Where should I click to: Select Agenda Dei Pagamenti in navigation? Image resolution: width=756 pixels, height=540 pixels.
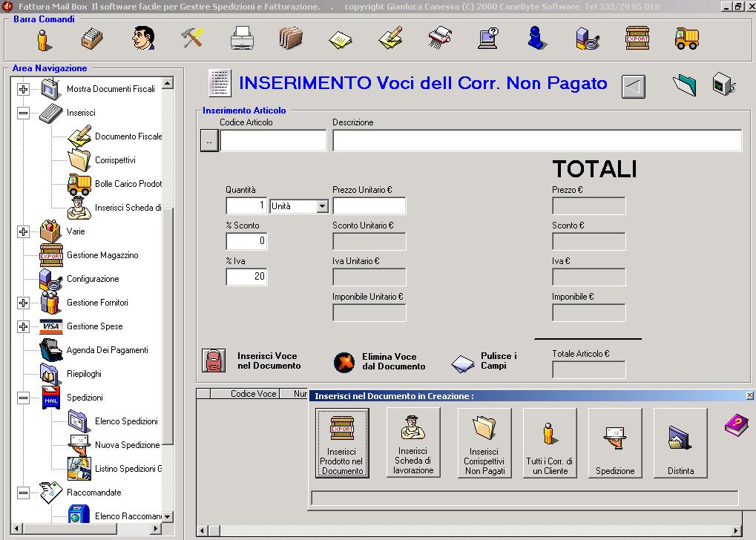(x=107, y=350)
